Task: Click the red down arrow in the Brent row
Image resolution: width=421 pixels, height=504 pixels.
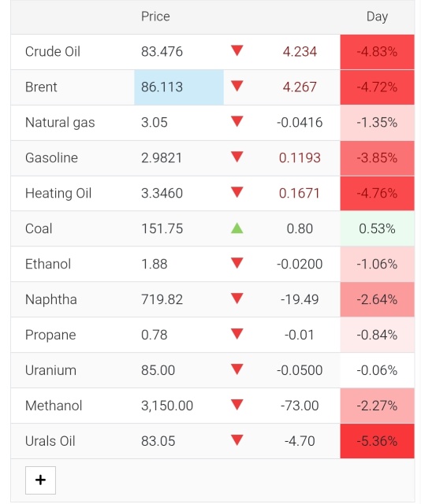Action: tap(237, 86)
